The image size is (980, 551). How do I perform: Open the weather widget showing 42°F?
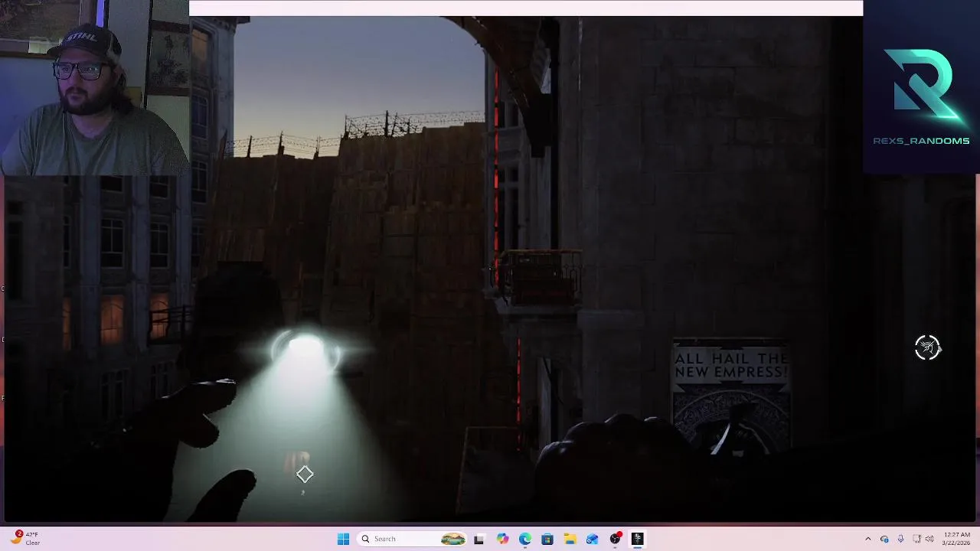tap(25, 539)
